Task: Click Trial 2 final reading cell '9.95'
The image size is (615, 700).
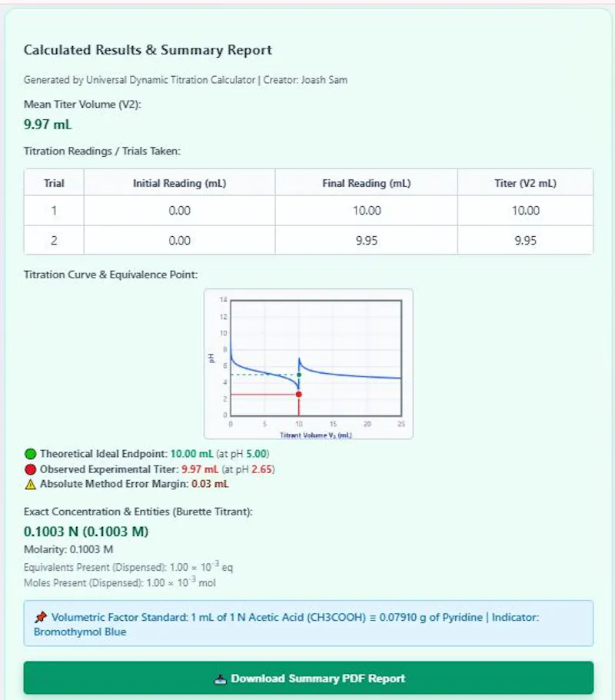Action: [x=367, y=241]
